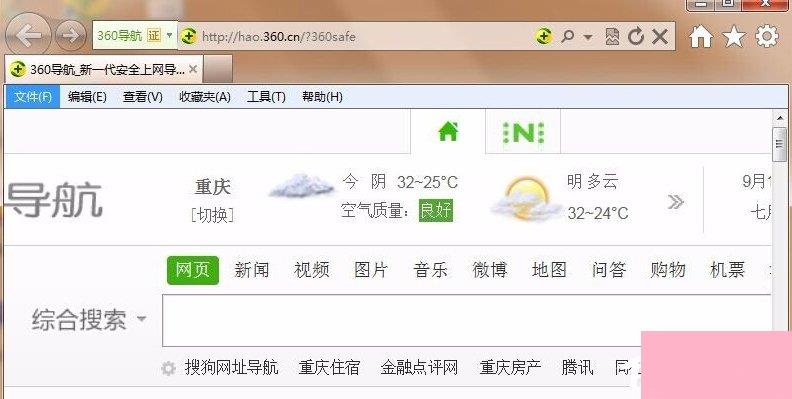Select the 机票 search tab

pos(727,270)
